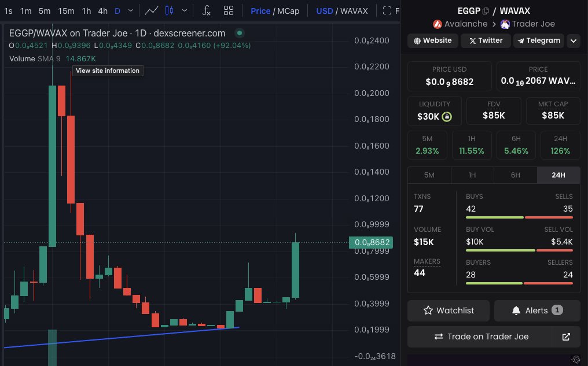Viewport: 588px width, 366px height.
Task: Click the 6H 5.46% change box
Action: [x=516, y=145]
